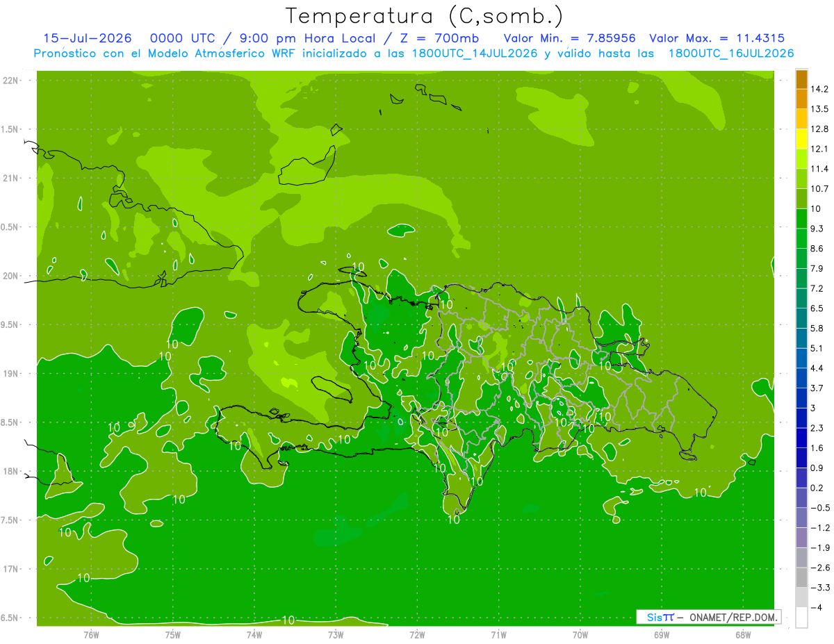Click the '21N' latitude axis label
This screenshot has height=644, width=834.
[12, 178]
